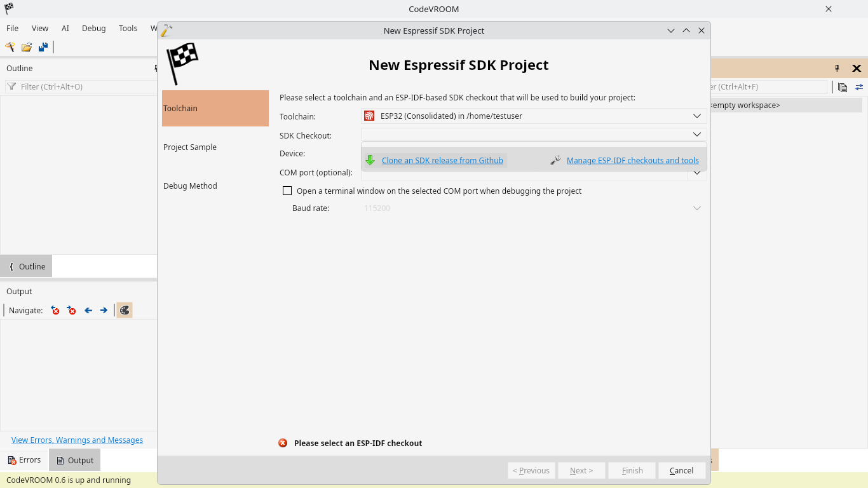The image size is (868, 488).
Task: Switch to the Errors tab
Action: pyautogui.click(x=24, y=460)
